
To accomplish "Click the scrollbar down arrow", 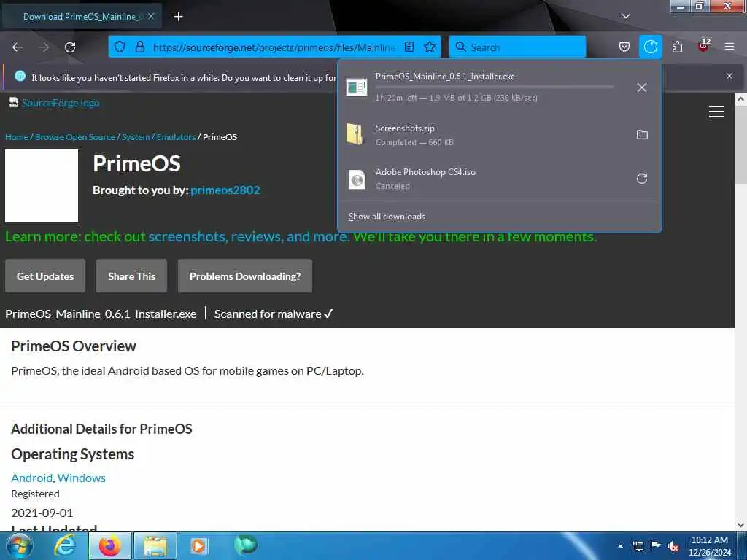I will coord(740,525).
